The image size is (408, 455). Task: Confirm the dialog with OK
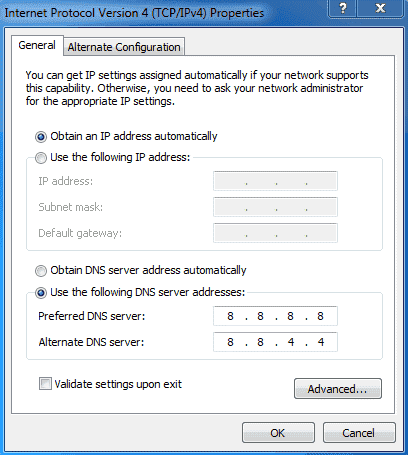pyautogui.click(x=278, y=433)
